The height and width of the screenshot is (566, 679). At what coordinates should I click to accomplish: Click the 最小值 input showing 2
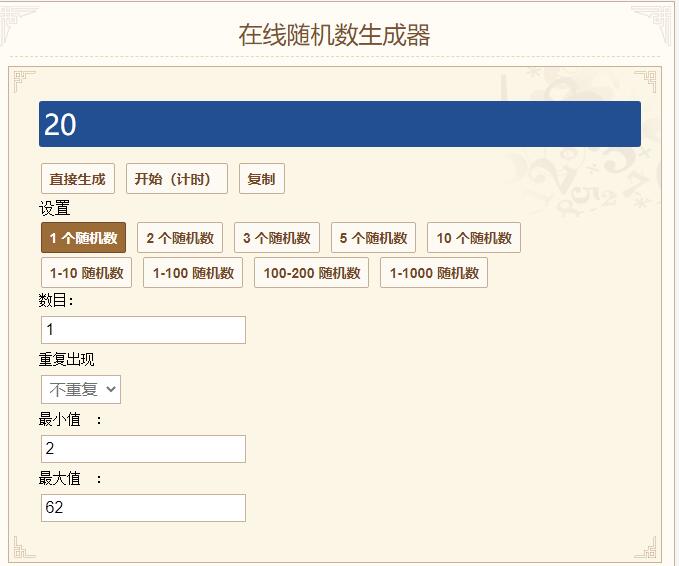[143, 449]
